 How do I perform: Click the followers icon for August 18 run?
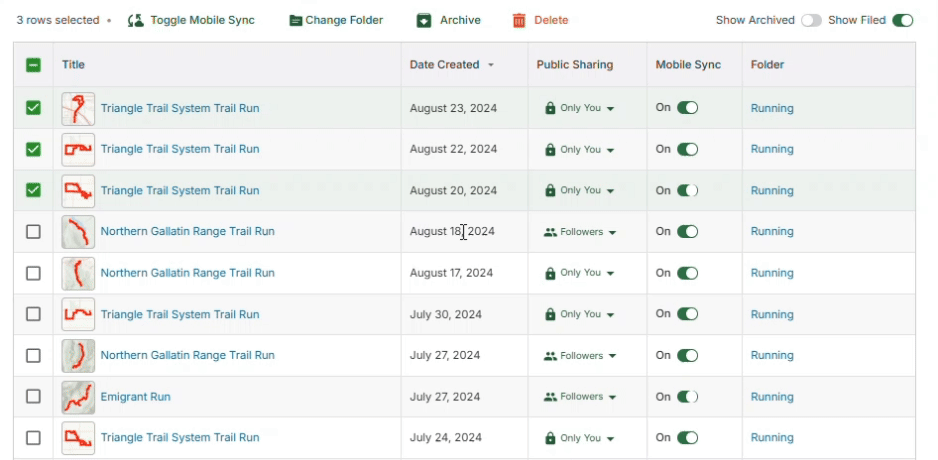(x=550, y=232)
